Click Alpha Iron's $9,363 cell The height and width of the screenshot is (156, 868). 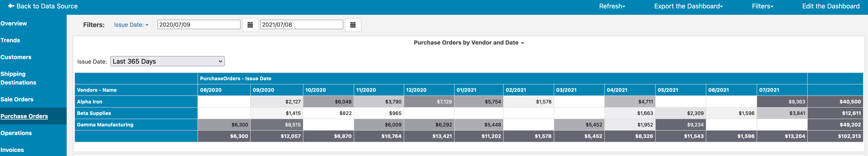click(x=782, y=102)
